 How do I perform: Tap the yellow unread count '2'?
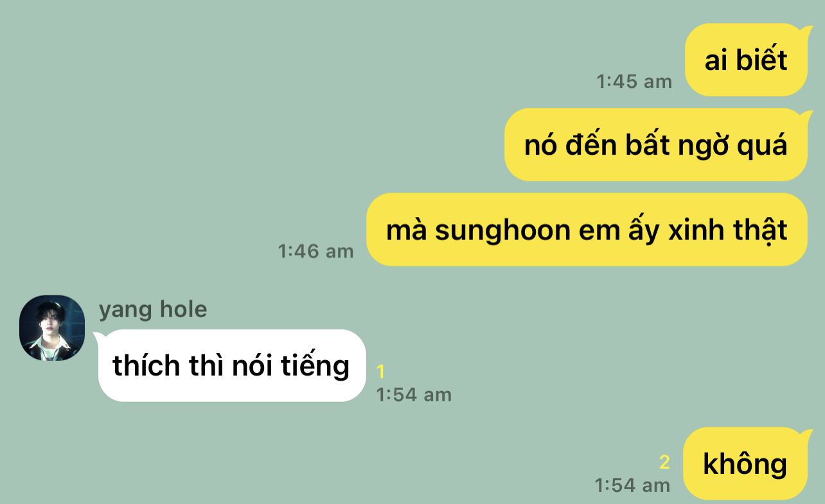[x=664, y=462]
